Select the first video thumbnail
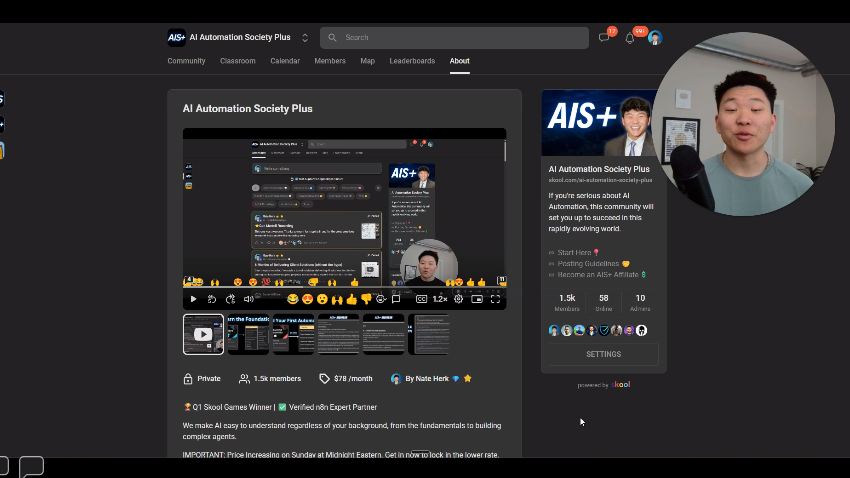850x478 pixels. [x=203, y=334]
